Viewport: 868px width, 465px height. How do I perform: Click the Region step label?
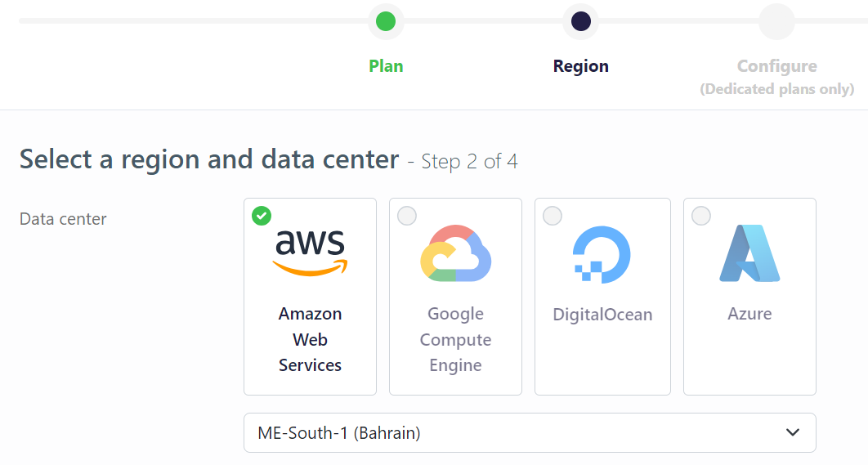(581, 66)
